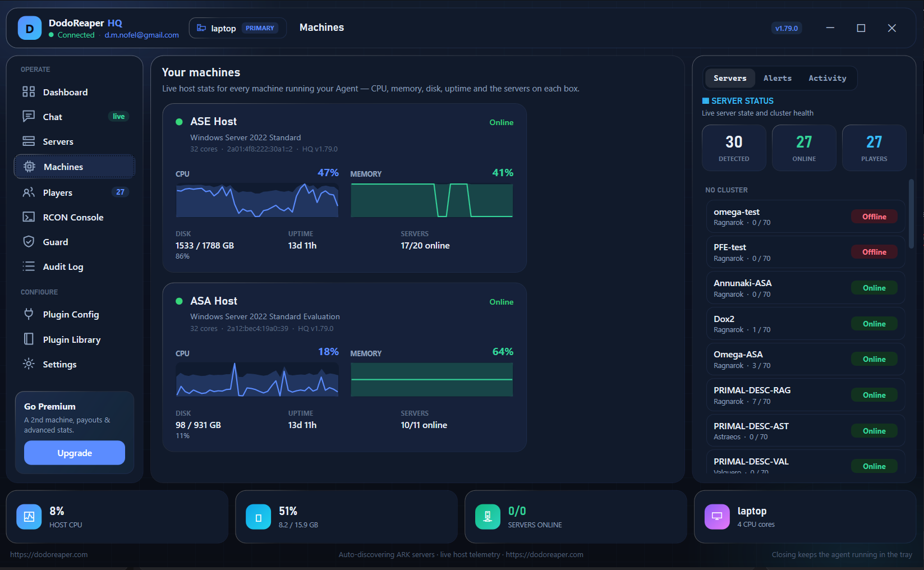Click the Guard shield icon
The image size is (924, 570).
pos(29,241)
